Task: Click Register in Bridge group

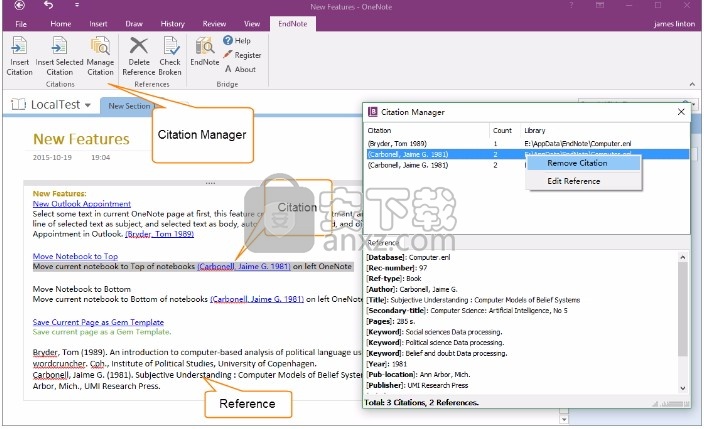Action: [242, 55]
